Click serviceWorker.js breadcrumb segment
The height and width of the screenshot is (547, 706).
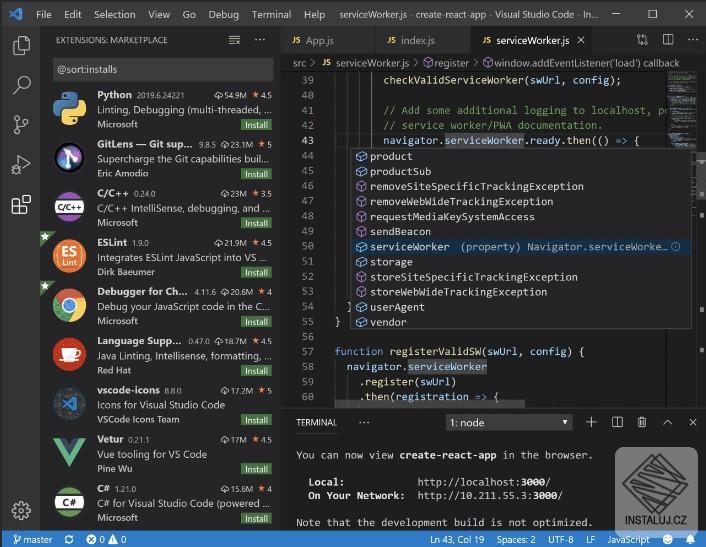tap(366, 63)
